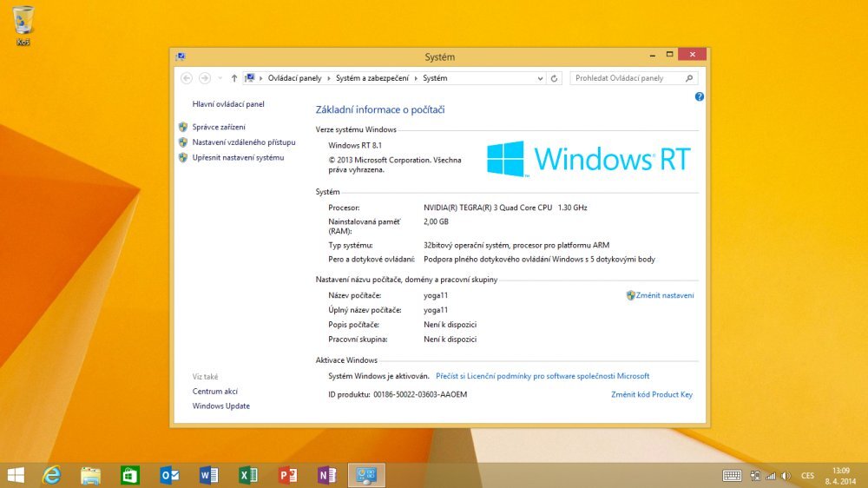Open 'Hlavní ovládací panel' link
This screenshot has width=868, height=488.
228,104
